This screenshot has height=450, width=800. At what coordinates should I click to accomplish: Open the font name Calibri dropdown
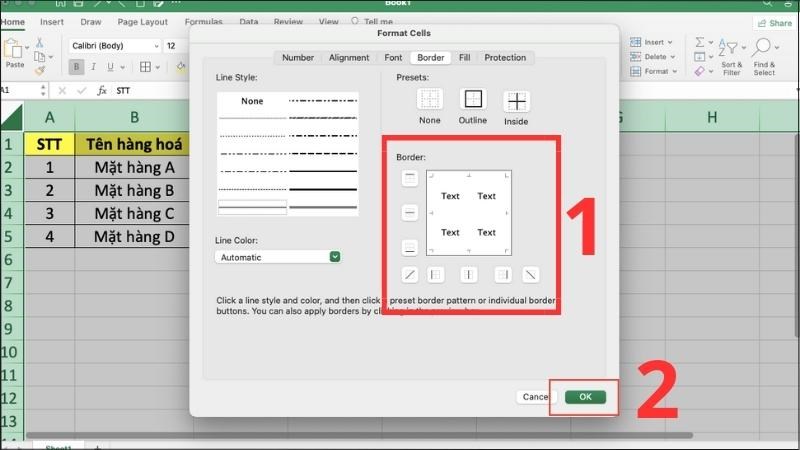(x=157, y=46)
